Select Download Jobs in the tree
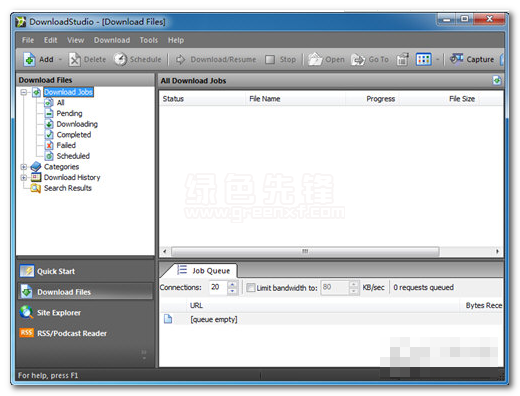Viewport: 520px width, 396px height. tap(69, 92)
